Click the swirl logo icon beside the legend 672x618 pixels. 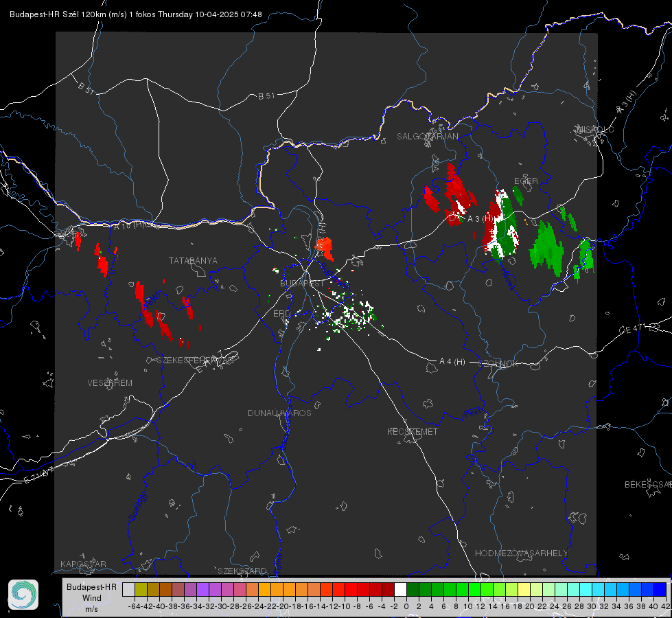[23, 595]
